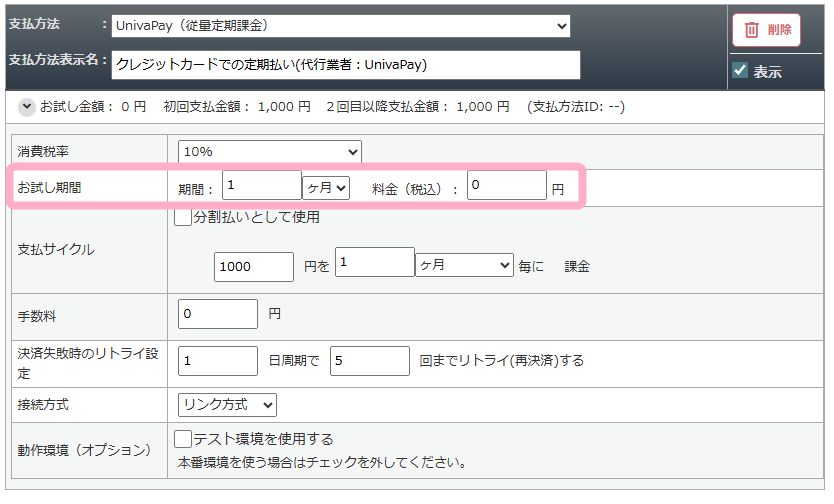
Task: Toggle the 表示 checkbox
Action: (740, 71)
